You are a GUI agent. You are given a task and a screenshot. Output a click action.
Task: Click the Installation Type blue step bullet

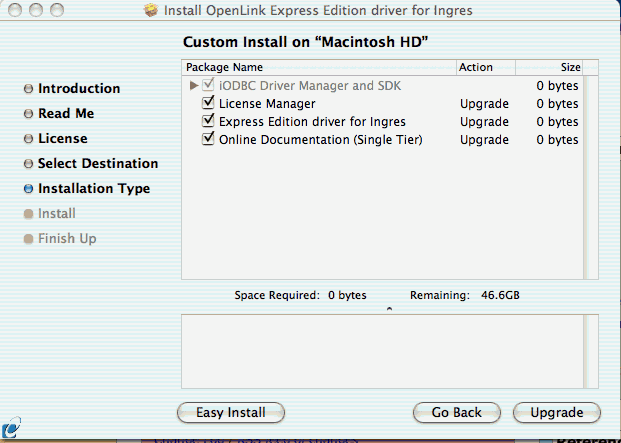28,189
